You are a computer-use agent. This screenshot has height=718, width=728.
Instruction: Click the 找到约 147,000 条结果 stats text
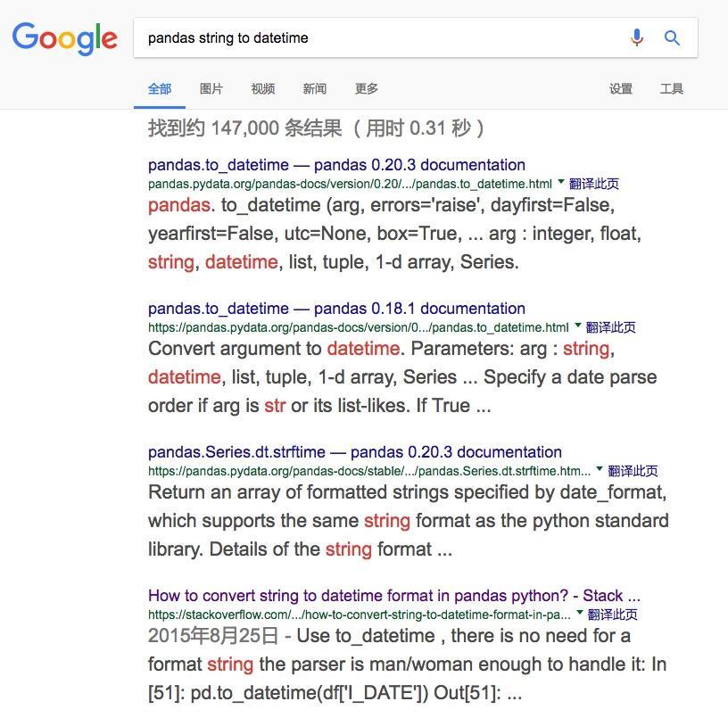pyautogui.click(x=315, y=128)
